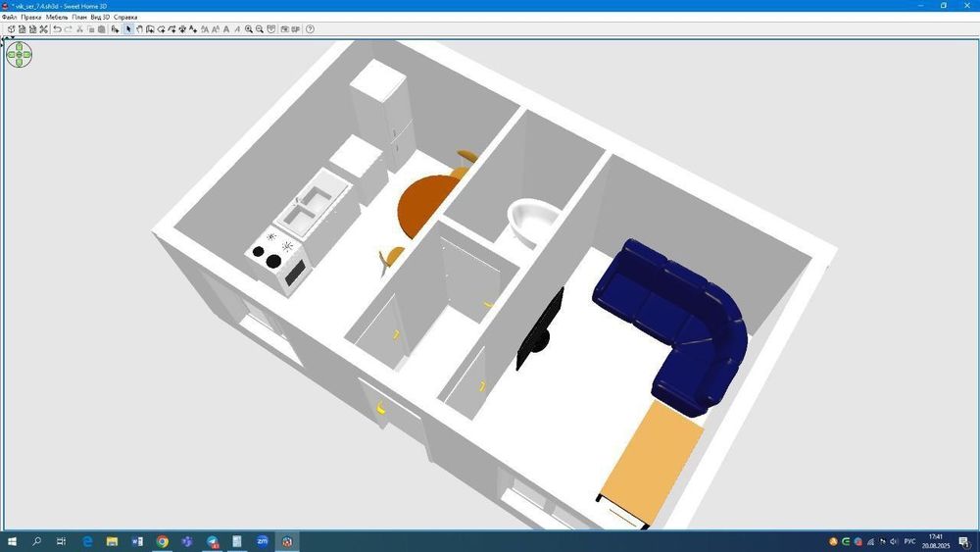980x552 pixels.
Task: Click the Cut scissors icon
Action: pos(79,29)
